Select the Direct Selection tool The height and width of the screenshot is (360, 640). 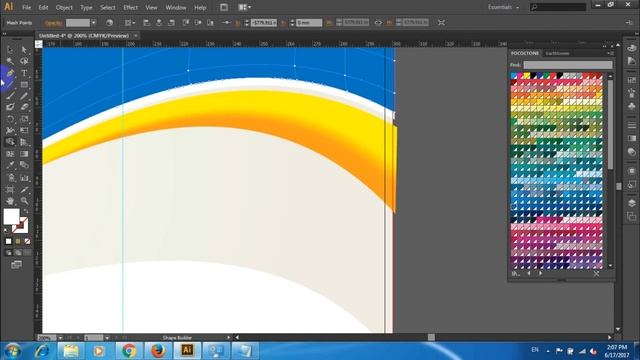coord(24,50)
